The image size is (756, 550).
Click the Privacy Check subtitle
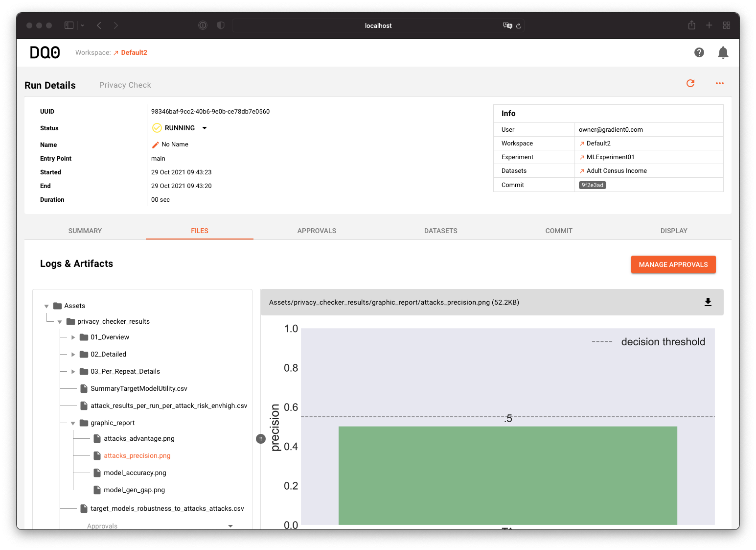(x=125, y=85)
